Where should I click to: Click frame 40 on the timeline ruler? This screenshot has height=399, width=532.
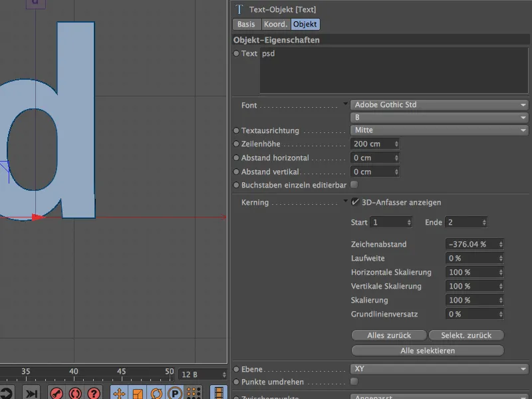pos(74,373)
